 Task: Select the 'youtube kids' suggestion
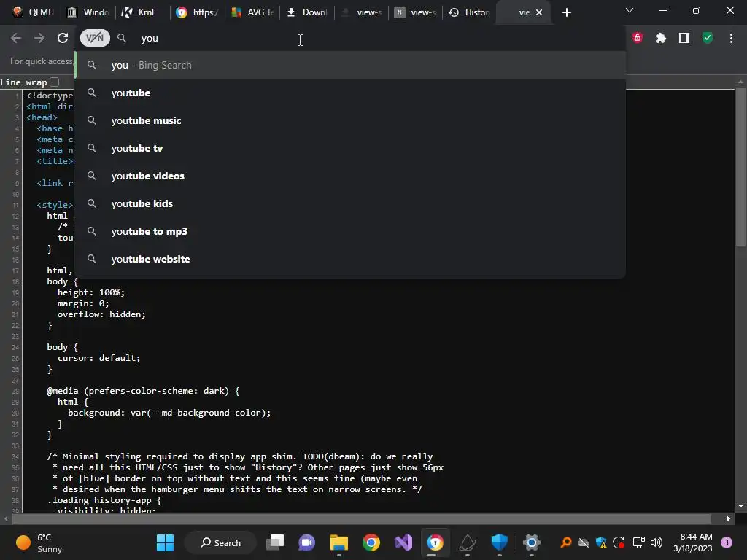pos(350,203)
